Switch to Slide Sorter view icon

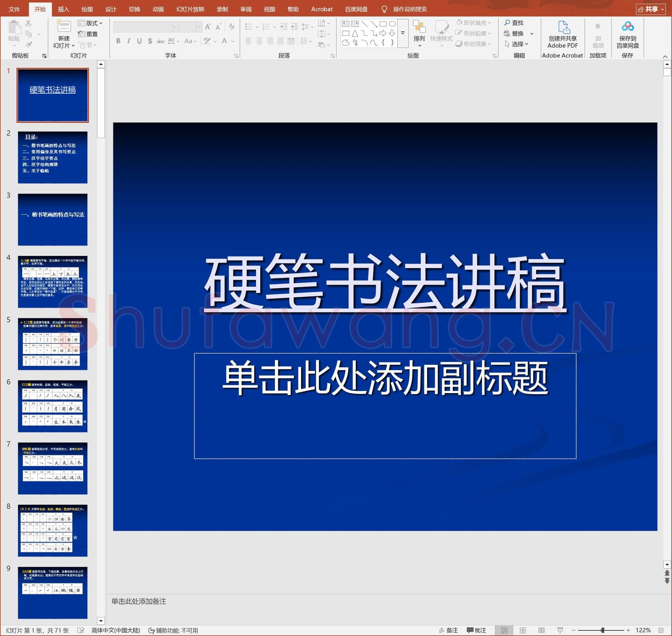point(523,630)
